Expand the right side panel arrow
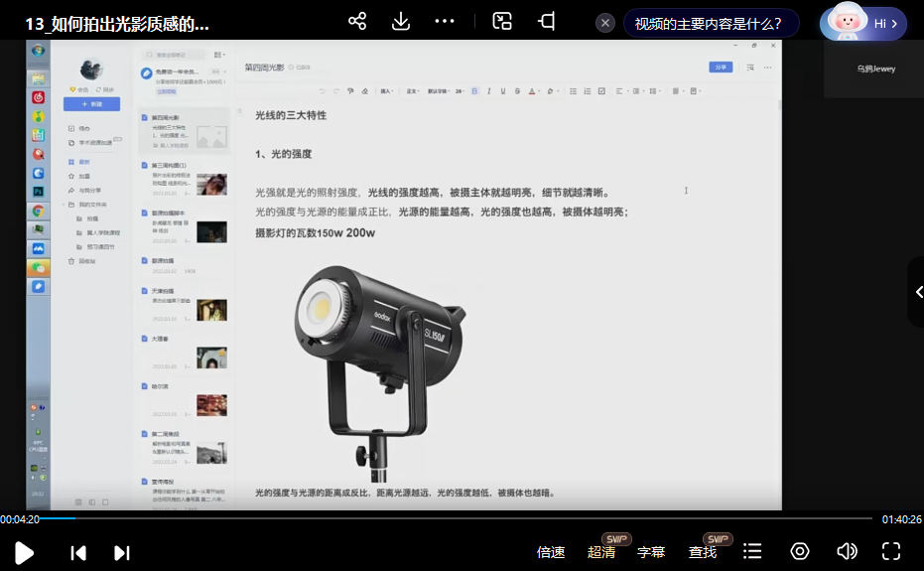This screenshot has width=924, height=571. click(x=916, y=292)
